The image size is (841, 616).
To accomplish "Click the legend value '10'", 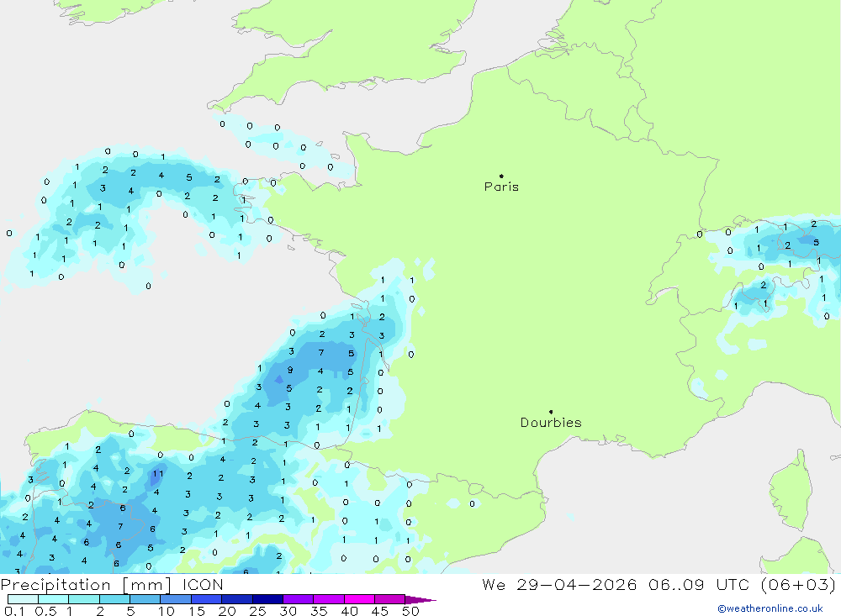I will click(167, 611).
